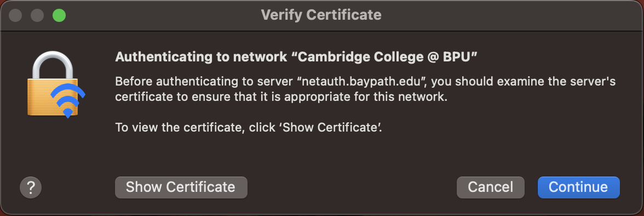Click the grayed-out close window dot
The image size is (644, 216).
pyautogui.click(x=15, y=16)
